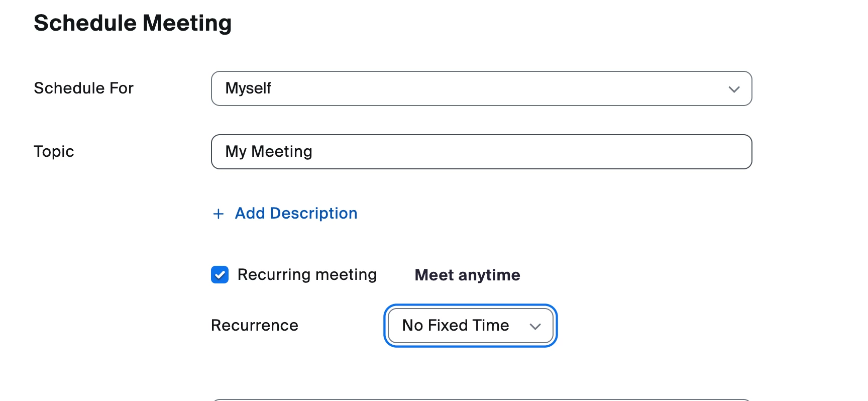868x401 pixels.
Task: Click empty right end of Topic field
Action: click(703, 152)
